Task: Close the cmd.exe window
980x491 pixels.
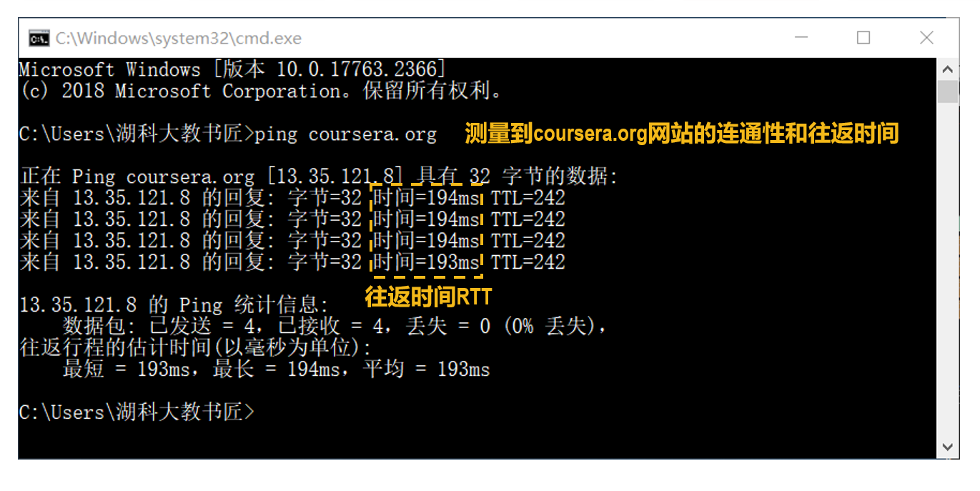Action: 926,38
